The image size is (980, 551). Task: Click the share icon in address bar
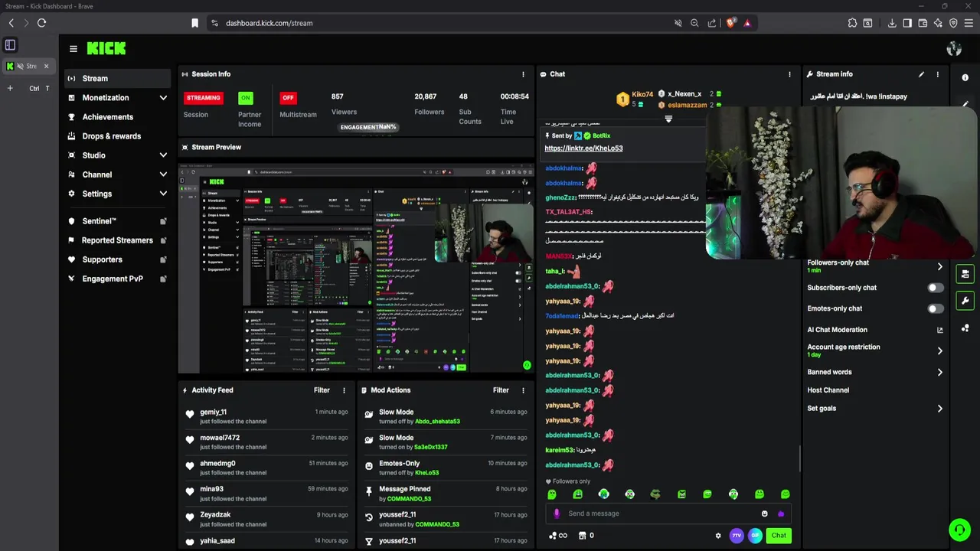(712, 23)
